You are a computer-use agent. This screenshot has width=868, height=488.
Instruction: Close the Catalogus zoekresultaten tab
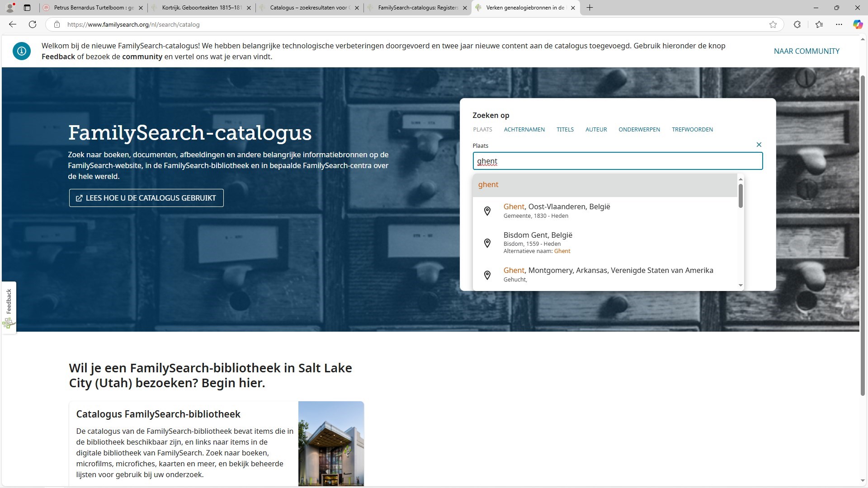point(357,8)
